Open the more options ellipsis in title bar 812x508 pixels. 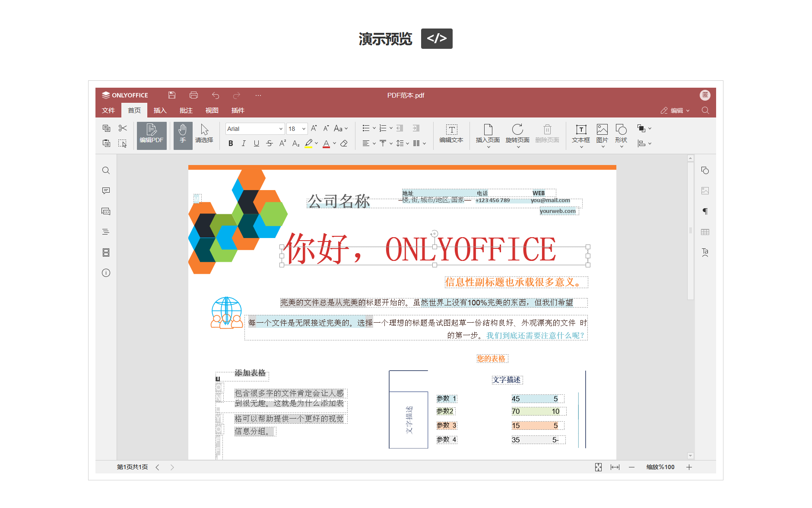tap(258, 95)
